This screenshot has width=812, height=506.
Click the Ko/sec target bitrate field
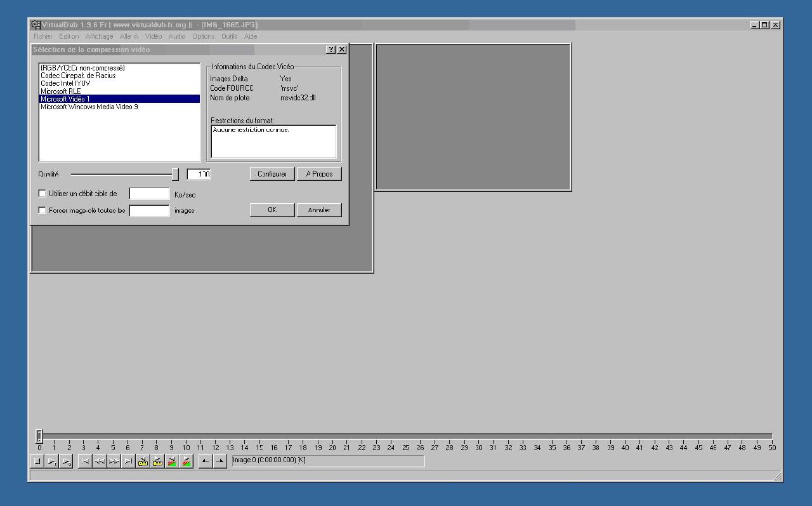pos(149,194)
